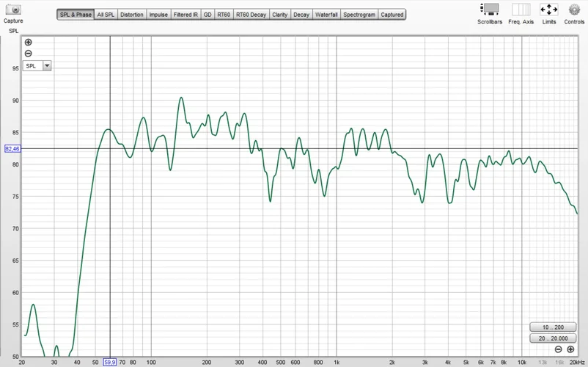Image resolution: width=588 pixels, height=367 pixels.
Task: Expand the SPL axis units dropdown
Action: point(47,65)
